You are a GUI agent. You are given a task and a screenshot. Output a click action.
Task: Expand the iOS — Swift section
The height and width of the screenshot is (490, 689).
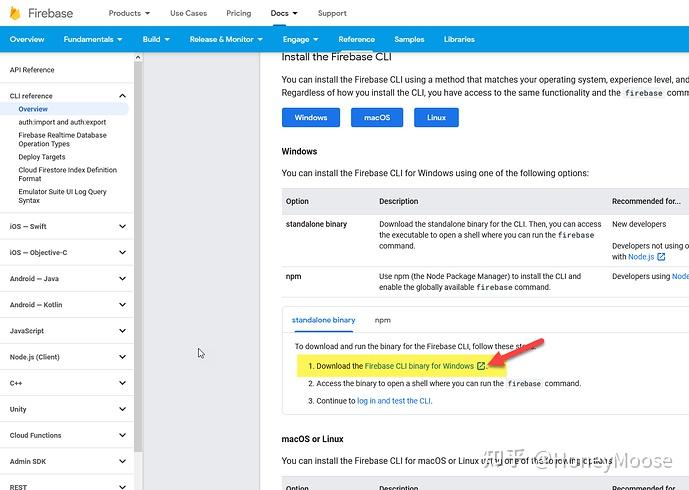click(122, 226)
